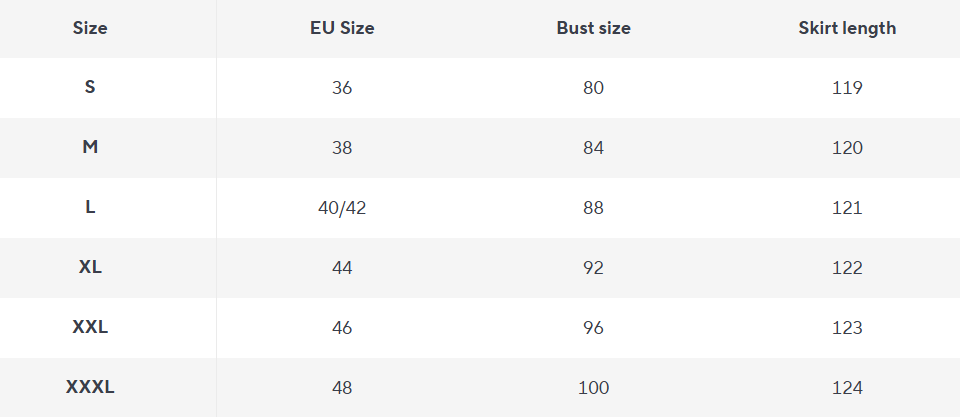
Task: Click EU size value 36
Action: click(x=342, y=88)
